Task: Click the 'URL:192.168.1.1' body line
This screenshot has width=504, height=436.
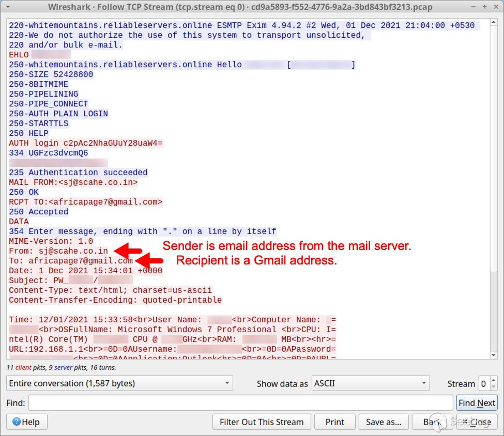Action: click(172, 349)
